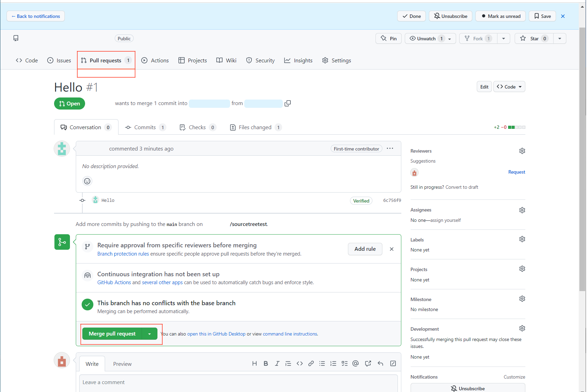The height and width of the screenshot is (392, 587).
Task: Insert saved reply via arrow icon
Action: click(380, 363)
